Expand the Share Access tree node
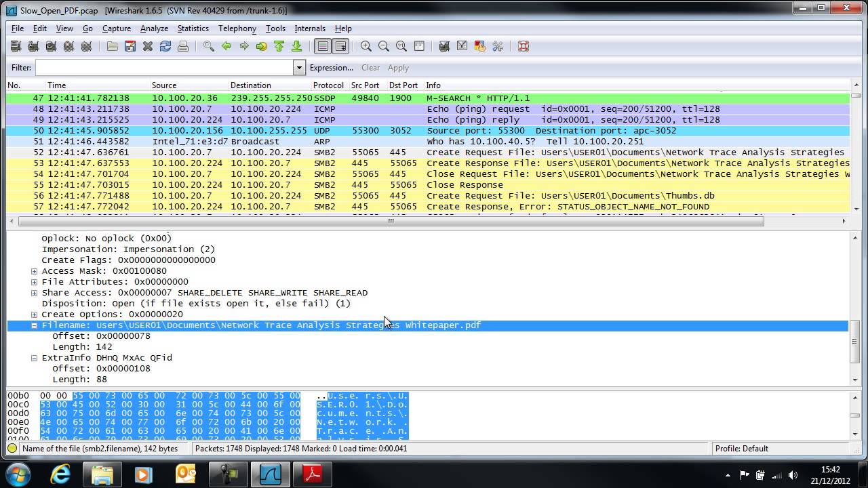868x488 pixels. (x=34, y=293)
